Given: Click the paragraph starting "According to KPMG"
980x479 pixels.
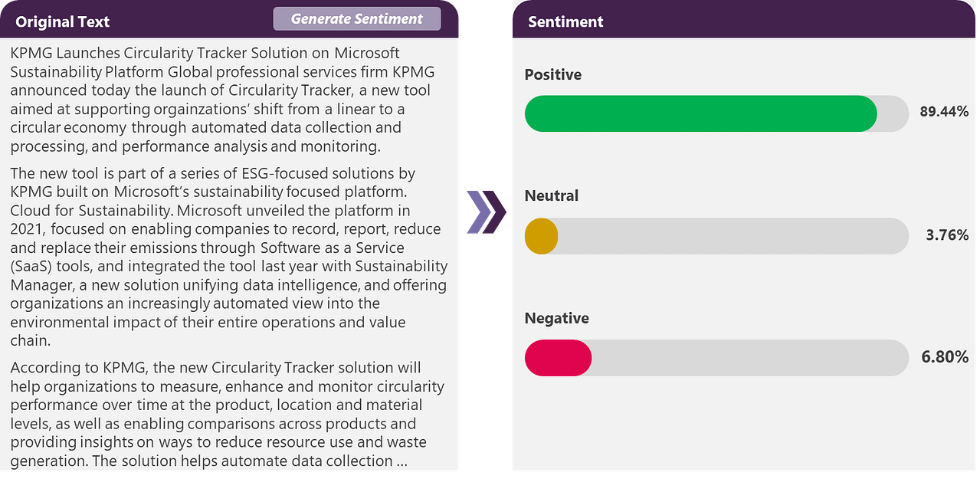Looking at the screenshot, I should click(x=227, y=414).
